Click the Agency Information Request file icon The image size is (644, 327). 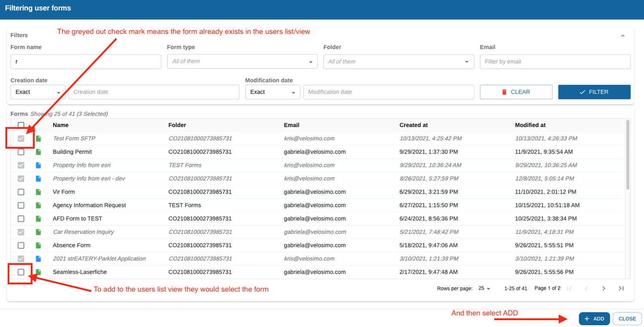tap(38, 205)
